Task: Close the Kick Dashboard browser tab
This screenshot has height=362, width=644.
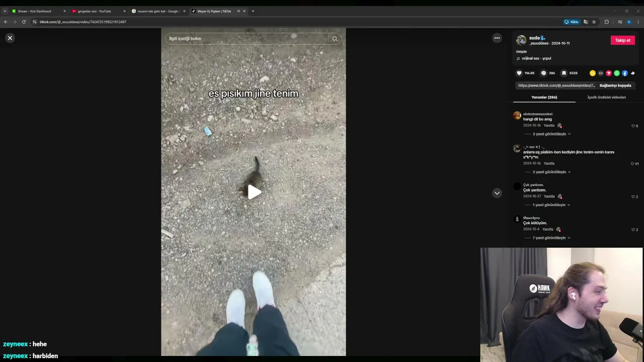Action: pyautogui.click(x=64, y=11)
